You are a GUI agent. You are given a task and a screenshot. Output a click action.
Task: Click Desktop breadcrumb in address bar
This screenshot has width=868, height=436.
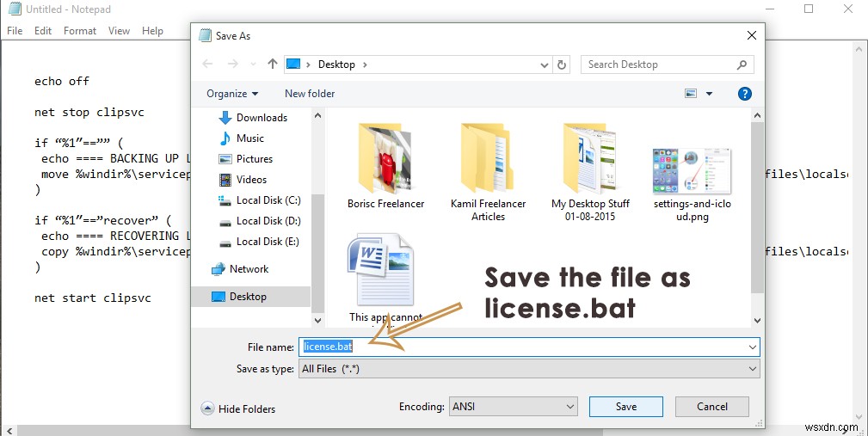[x=336, y=64]
